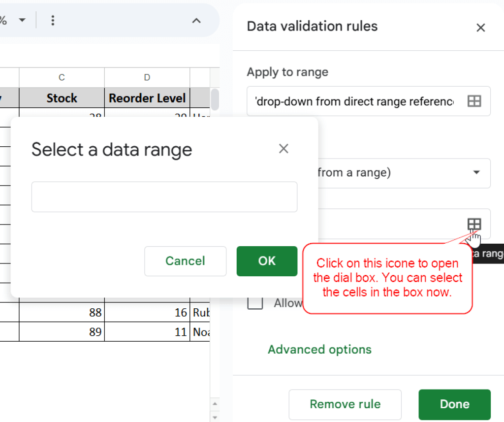The image size is (504, 422).
Task: Click inside the data range input field
Action: 164,196
